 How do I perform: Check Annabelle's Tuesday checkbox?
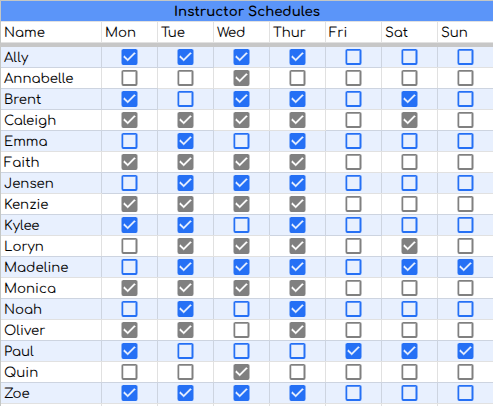(x=185, y=78)
